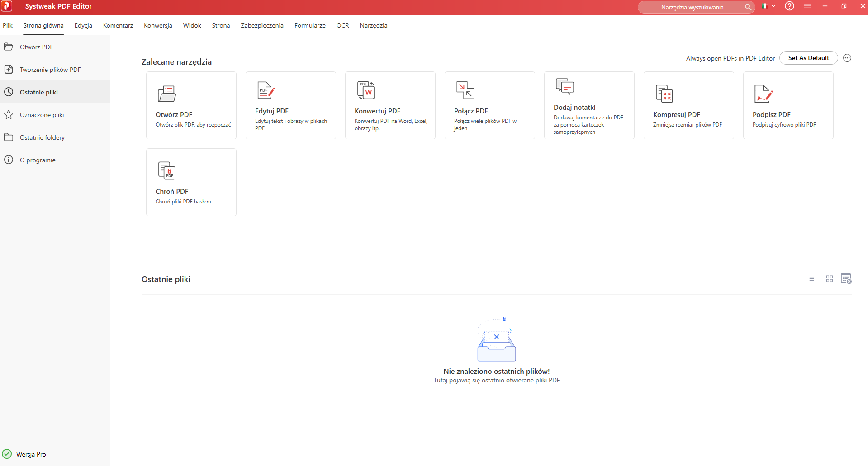Click the Kompresuj PDF tool icon
868x466 pixels.
coord(664,94)
